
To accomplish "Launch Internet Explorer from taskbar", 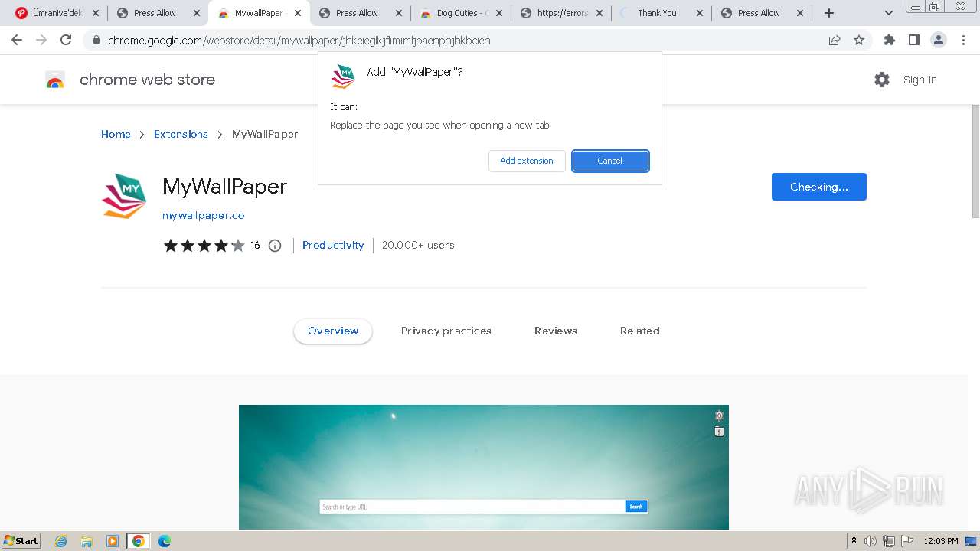I will pyautogui.click(x=60, y=541).
